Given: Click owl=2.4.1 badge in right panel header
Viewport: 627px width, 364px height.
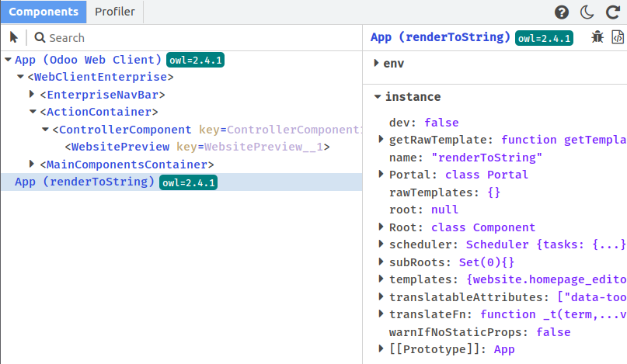Looking at the screenshot, I should tap(544, 38).
